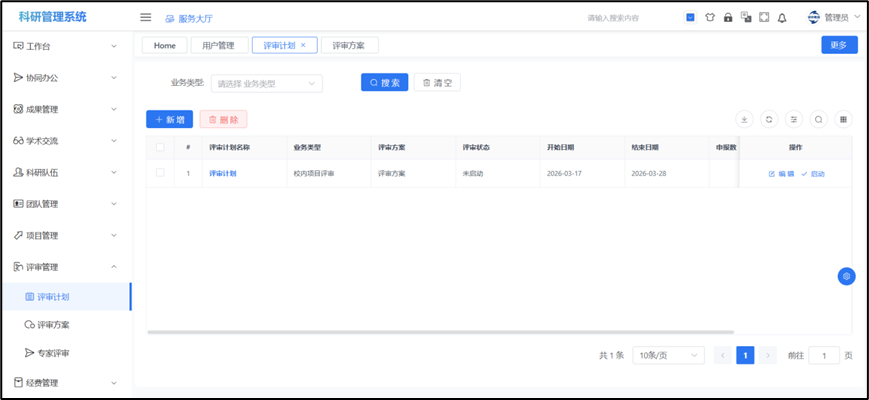Click the lock screen icon
Image resolution: width=869 pixels, height=400 pixels.
pyautogui.click(x=727, y=17)
